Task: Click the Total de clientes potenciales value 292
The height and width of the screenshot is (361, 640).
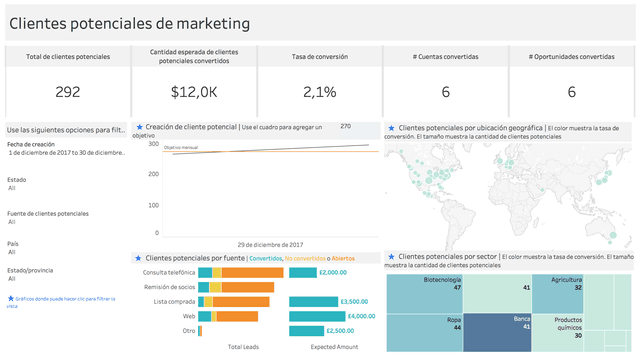Action: [68, 92]
